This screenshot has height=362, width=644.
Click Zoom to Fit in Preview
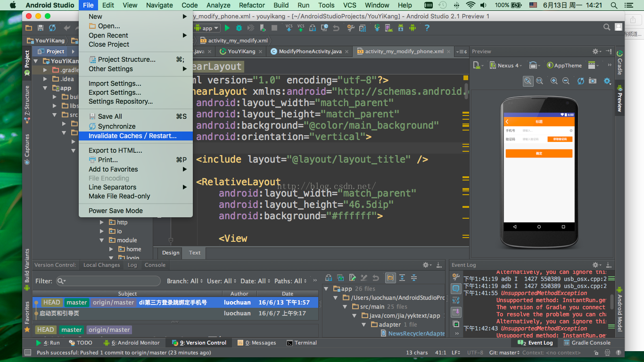(528, 81)
